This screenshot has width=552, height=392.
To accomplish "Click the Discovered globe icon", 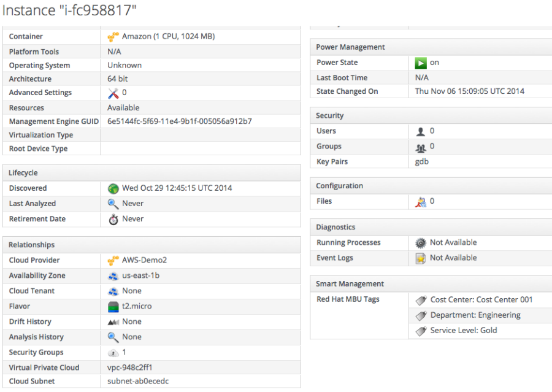I will [x=113, y=188].
